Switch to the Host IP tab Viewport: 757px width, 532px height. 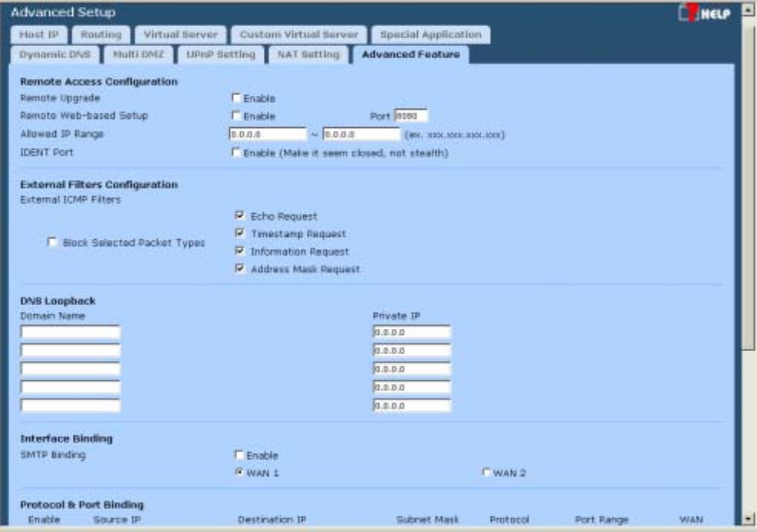(38, 34)
